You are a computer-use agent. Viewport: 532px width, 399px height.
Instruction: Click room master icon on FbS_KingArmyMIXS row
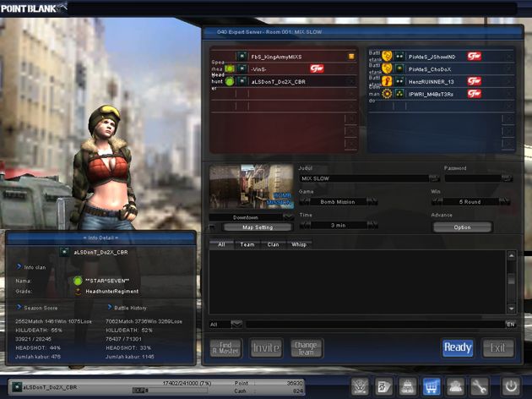click(x=351, y=57)
